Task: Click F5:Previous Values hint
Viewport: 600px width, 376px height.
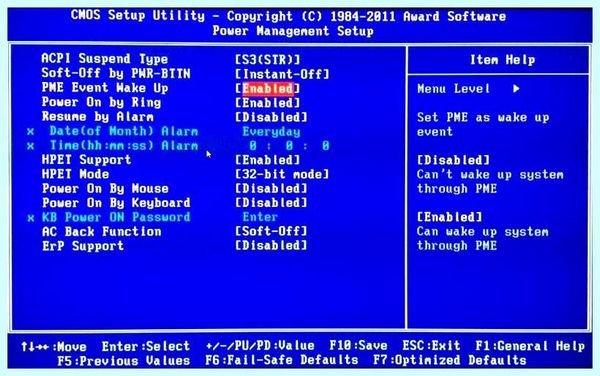Action: [124, 361]
